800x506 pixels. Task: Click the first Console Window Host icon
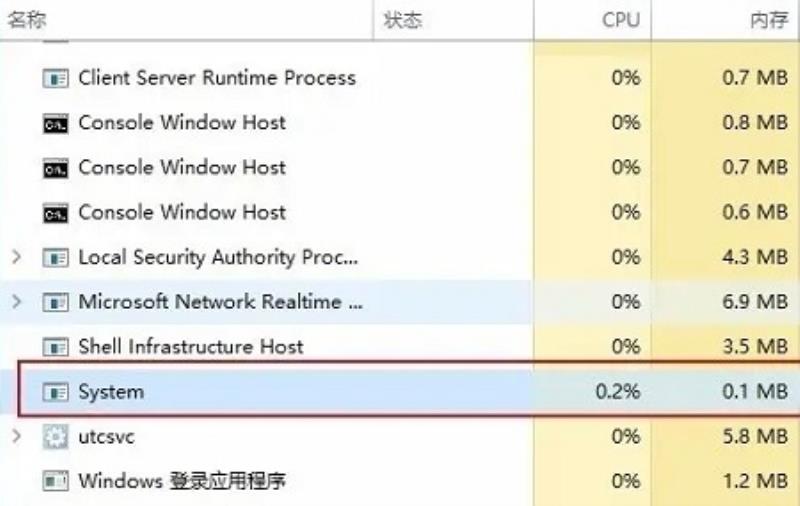point(55,123)
